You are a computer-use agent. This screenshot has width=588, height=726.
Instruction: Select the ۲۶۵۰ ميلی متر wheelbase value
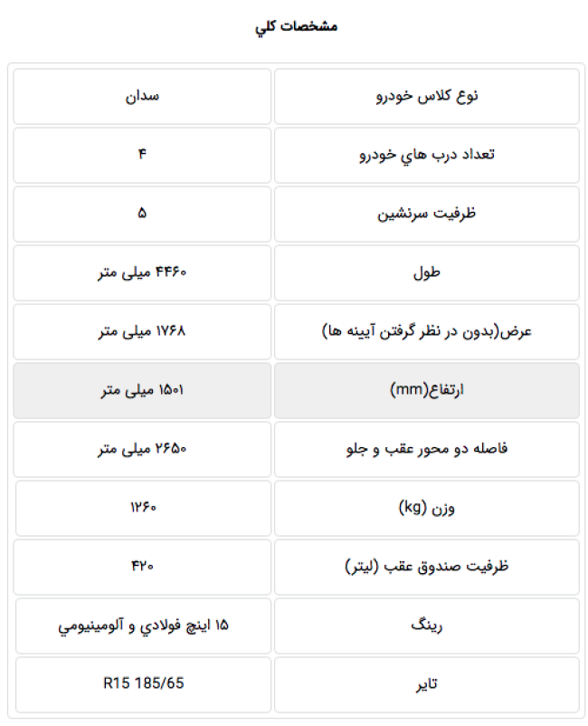tap(143, 449)
